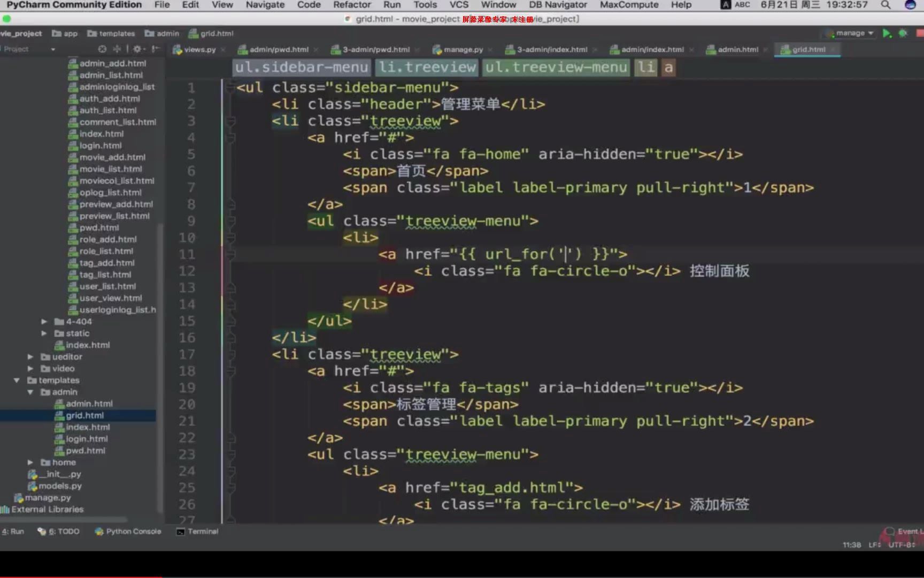Click the li.treeview breadcrumb
The image size is (924, 578).
coord(427,67)
